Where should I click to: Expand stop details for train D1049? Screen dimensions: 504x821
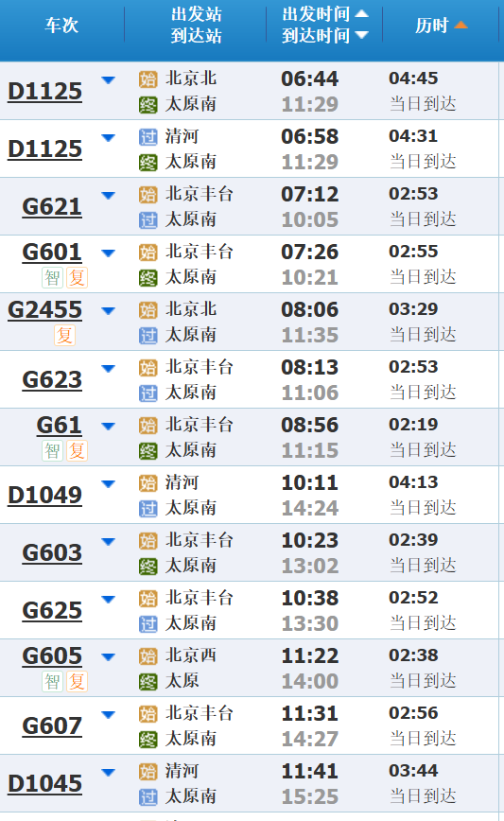pos(109,484)
